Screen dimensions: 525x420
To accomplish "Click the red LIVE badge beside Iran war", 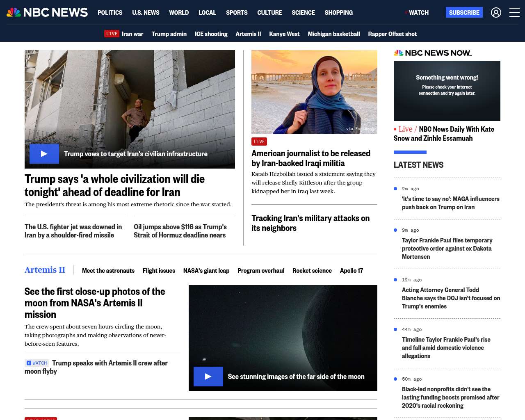I will tap(112, 34).
